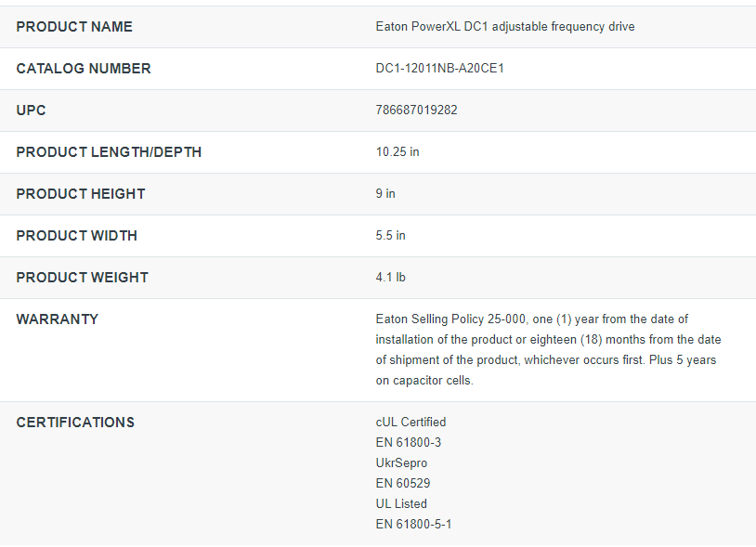Click the UkrSepro certification entry

(x=401, y=463)
